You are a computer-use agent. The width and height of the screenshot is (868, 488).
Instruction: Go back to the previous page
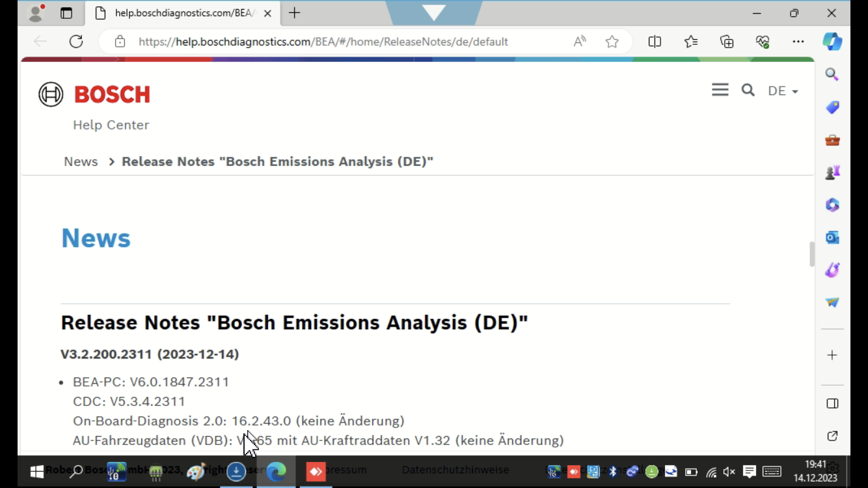pyautogui.click(x=40, y=42)
